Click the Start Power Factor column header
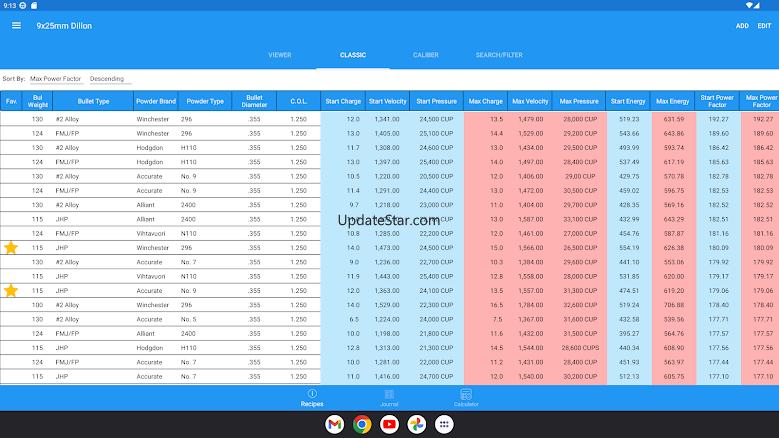The height and width of the screenshot is (438, 779). pos(717,101)
